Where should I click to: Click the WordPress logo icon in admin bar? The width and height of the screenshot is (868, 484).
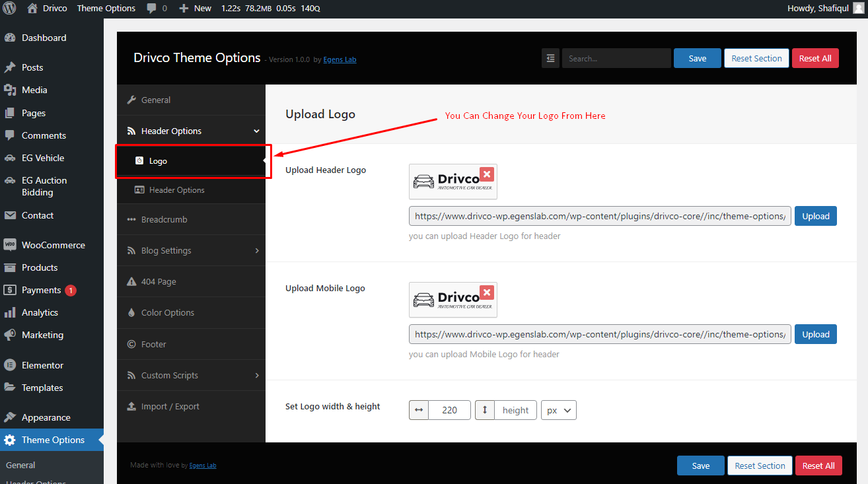coord(9,8)
